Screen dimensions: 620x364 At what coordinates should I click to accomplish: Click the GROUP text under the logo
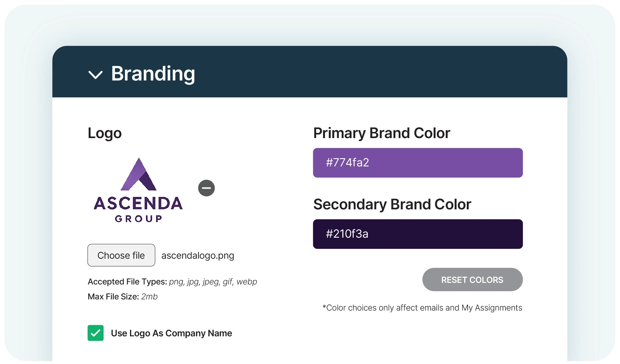coord(139,219)
